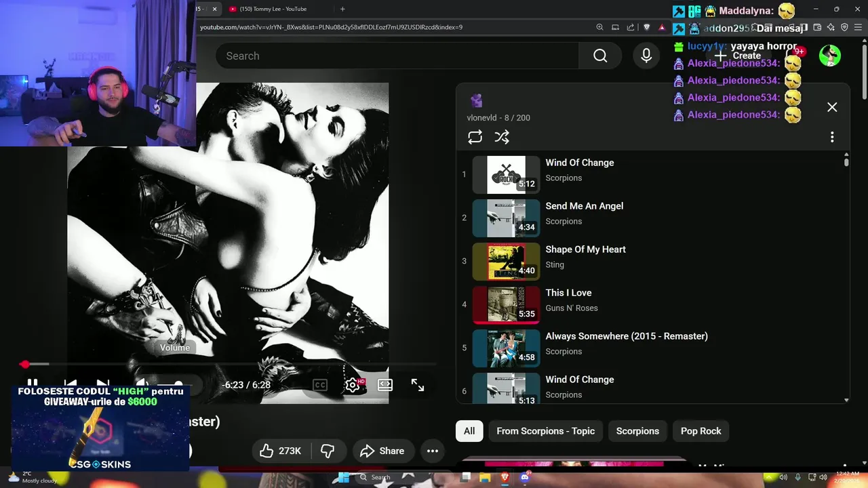
Task: Enter full screen mode
Action: [x=418, y=385]
